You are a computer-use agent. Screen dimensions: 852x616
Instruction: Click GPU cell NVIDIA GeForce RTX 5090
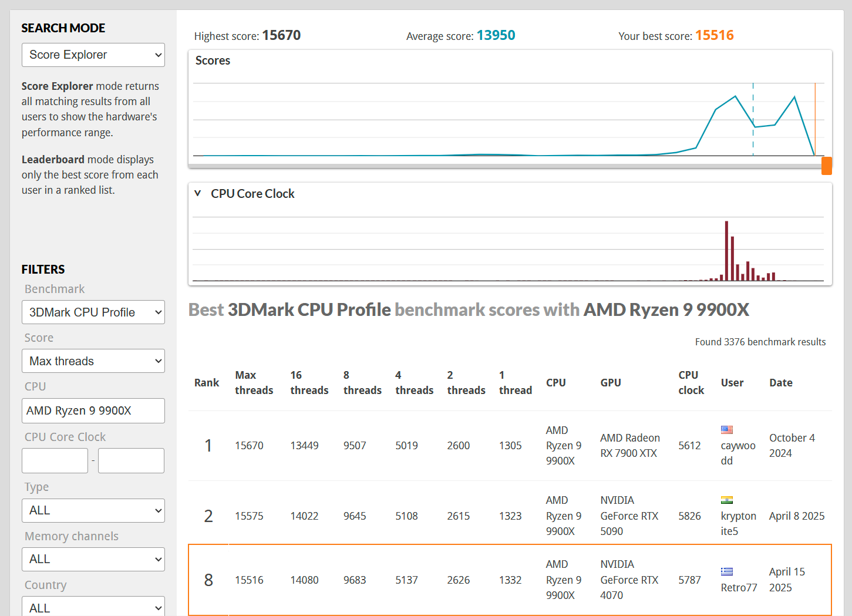tap(629, 516)
